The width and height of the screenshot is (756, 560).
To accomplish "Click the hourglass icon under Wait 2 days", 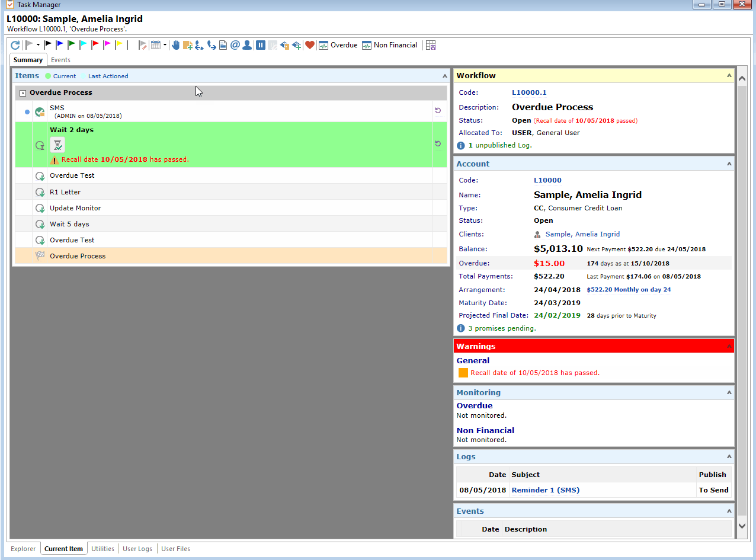I will (57, 145).
